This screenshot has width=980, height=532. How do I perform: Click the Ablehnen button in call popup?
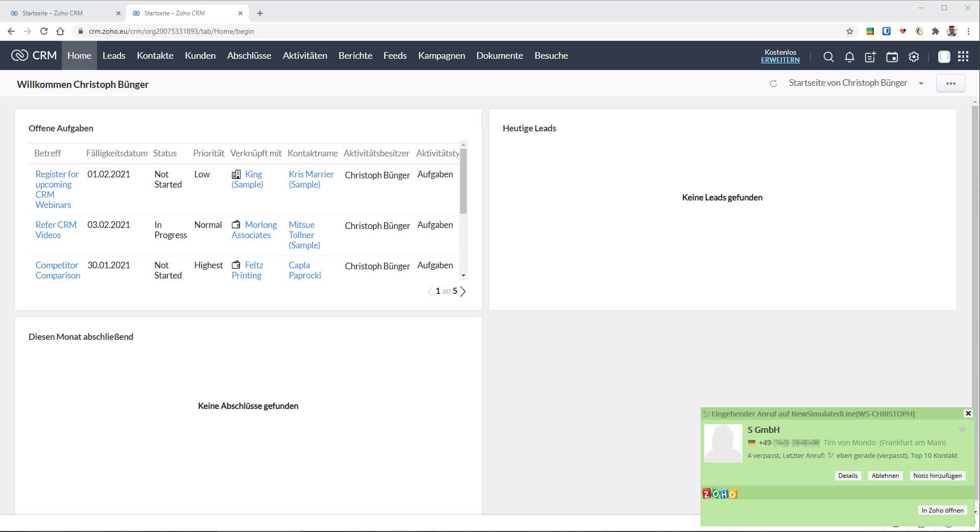pos(885,476)
